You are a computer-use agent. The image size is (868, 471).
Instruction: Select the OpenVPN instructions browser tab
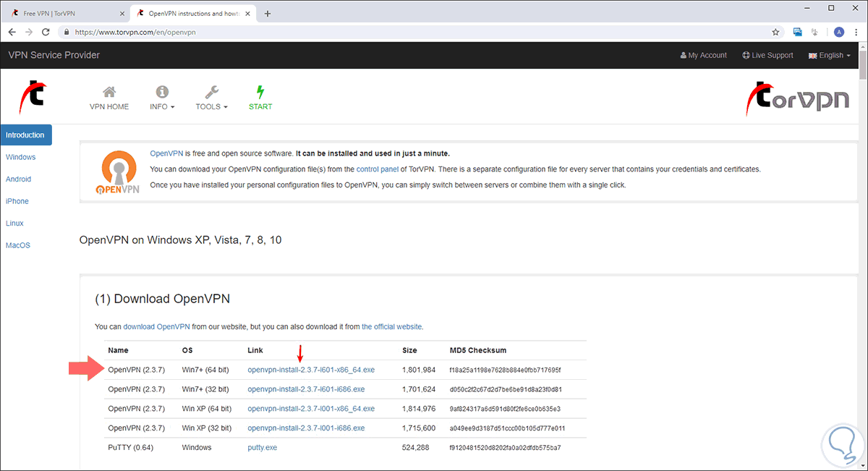pos(194,14)
